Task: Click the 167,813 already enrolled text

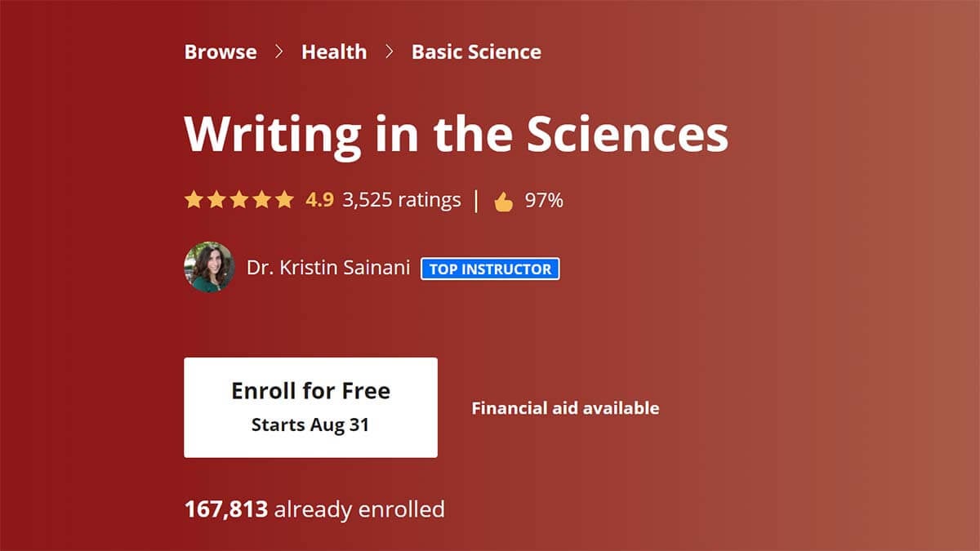Action: coord(314,509)
